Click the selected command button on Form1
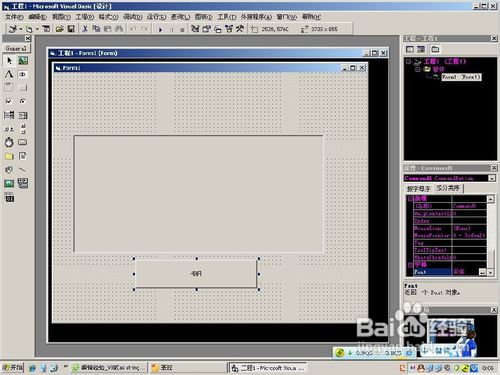This screenshot has width=500, height=375. click(196, 274)
